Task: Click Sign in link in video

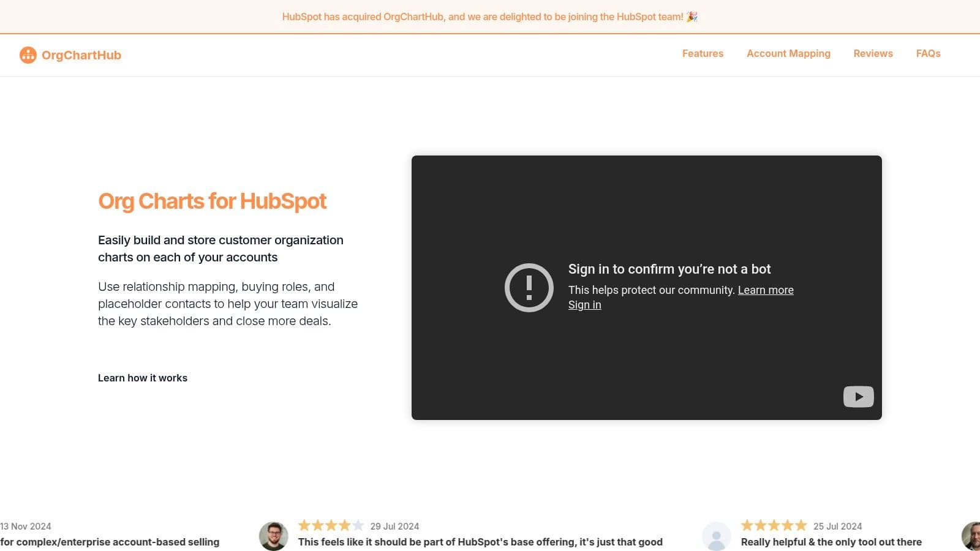Action: [584, 305]
